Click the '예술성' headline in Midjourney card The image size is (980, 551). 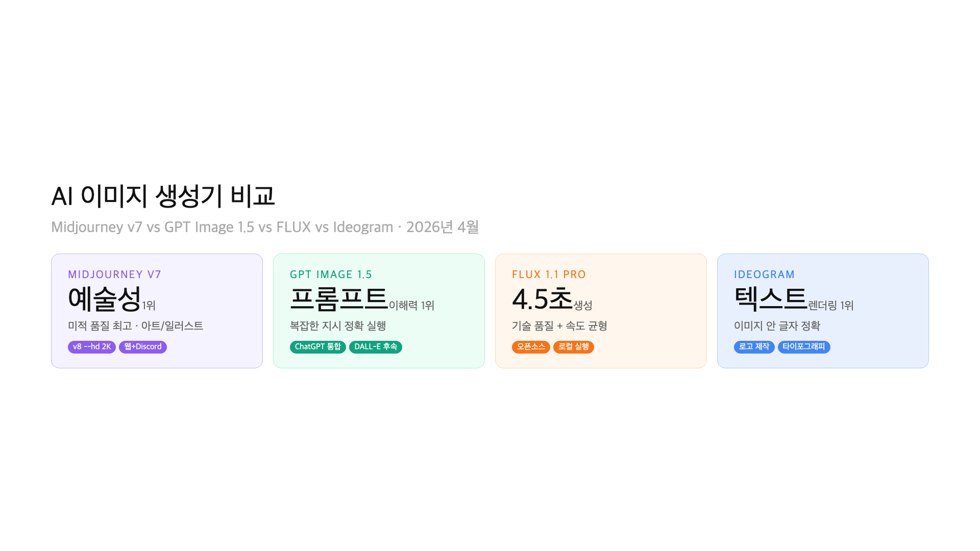(x=105, y=299)
